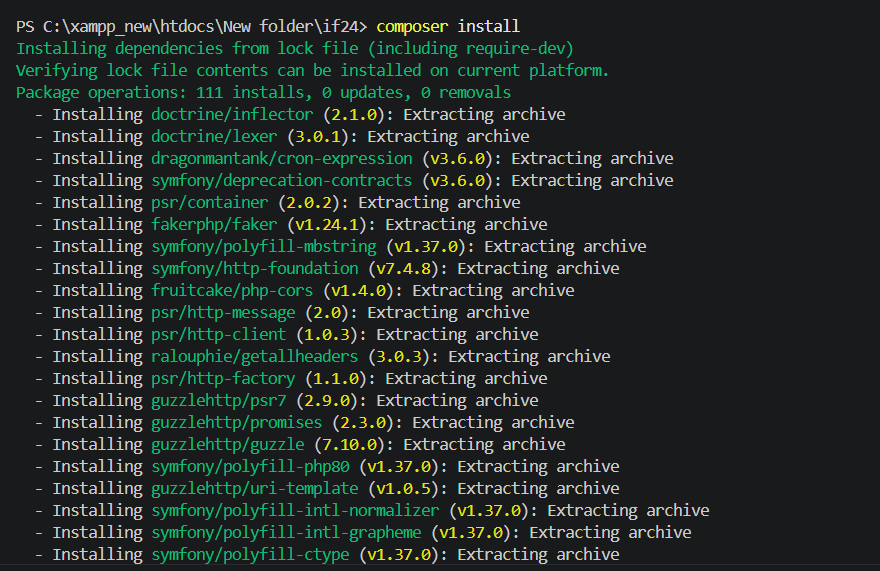Click package name fruitcake/php-cors
Viewport: 880px width, 571px height.
(x=232, y=290)
